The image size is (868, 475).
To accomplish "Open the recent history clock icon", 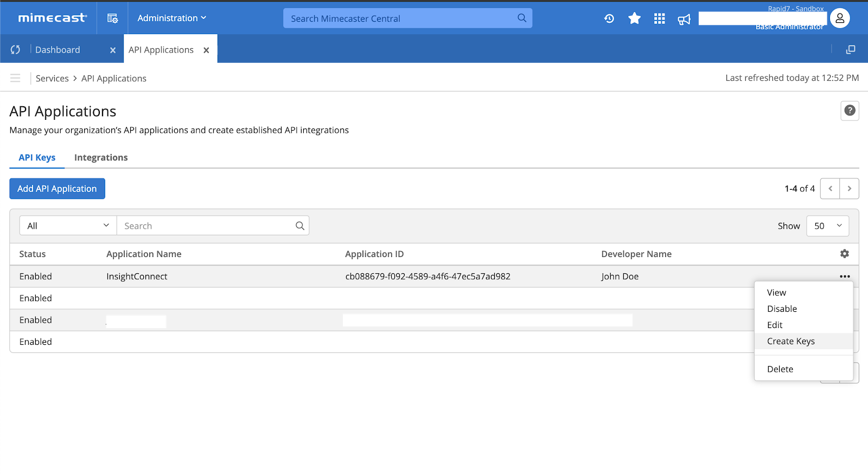I will [x=609, y=19].
